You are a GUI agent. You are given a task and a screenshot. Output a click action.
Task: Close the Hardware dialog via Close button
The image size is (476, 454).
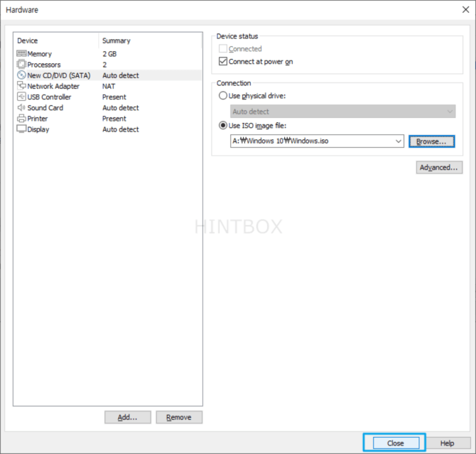pyautogui.click(x=396, y=443)
